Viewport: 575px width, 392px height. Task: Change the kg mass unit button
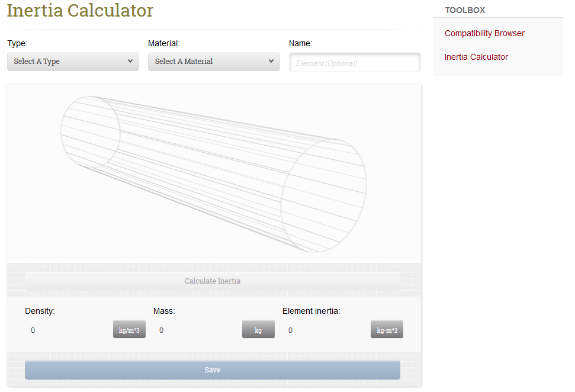click(x=258, y=329)
